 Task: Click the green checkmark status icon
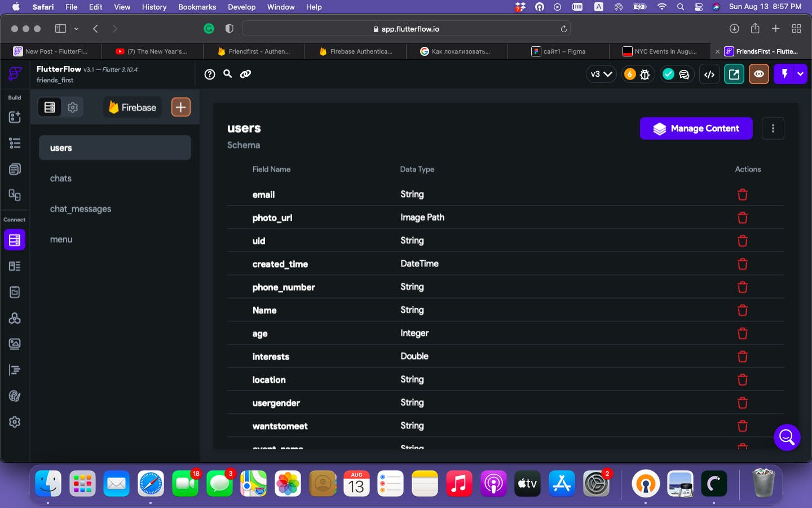click(668, 74)
